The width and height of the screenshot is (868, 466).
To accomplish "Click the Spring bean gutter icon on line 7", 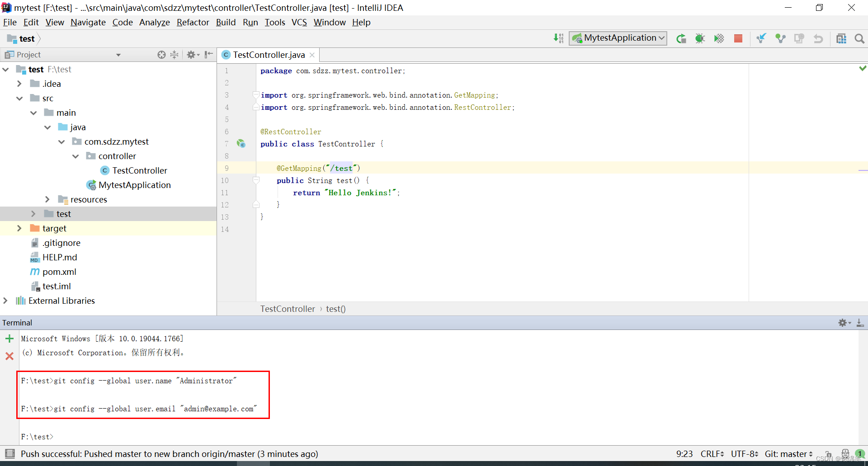I will coord(241,144).
